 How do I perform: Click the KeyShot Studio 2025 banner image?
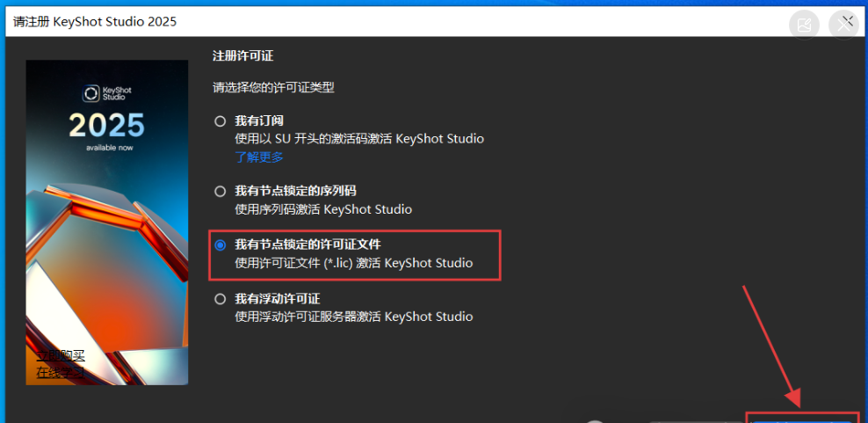tap(107, 222)
